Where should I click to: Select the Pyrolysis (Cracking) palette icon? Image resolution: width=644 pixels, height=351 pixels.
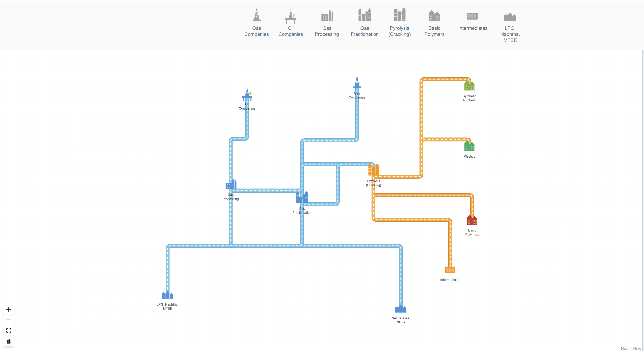pyautogui.click(x=399, y=16)
